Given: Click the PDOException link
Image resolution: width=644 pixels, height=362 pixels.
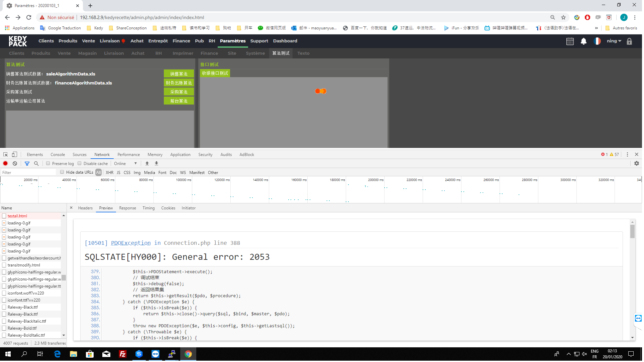Looking at the screenshot, I should click(131, 243).
